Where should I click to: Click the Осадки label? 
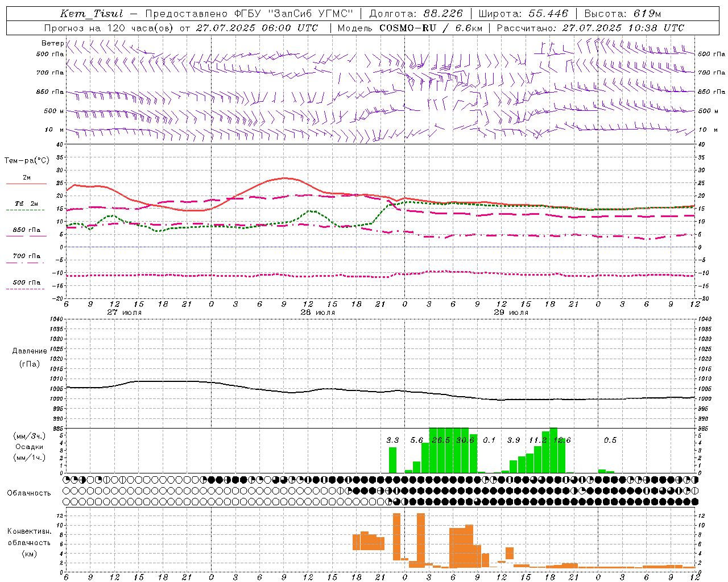point(30,447)
